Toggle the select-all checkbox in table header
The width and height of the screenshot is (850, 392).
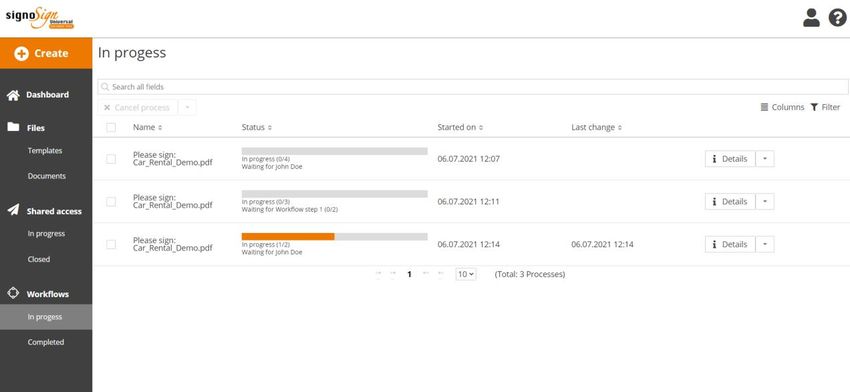coord(111,127)
